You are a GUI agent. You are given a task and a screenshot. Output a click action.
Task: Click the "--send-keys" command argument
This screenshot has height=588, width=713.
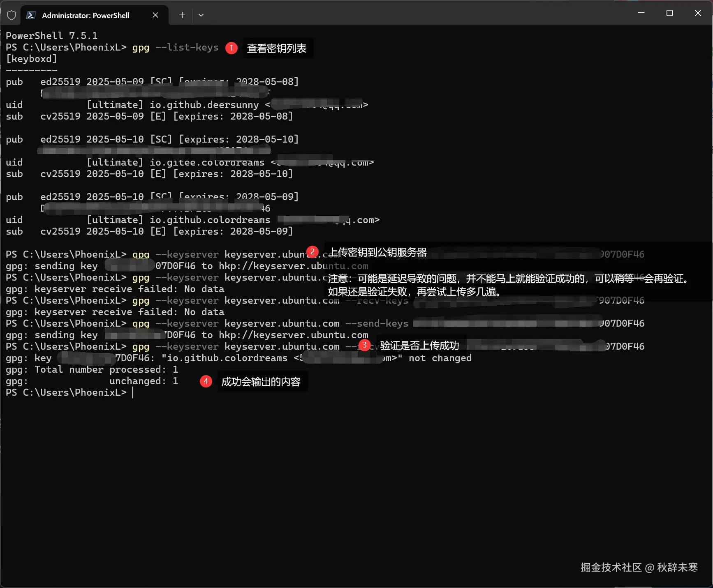(377, 323)
